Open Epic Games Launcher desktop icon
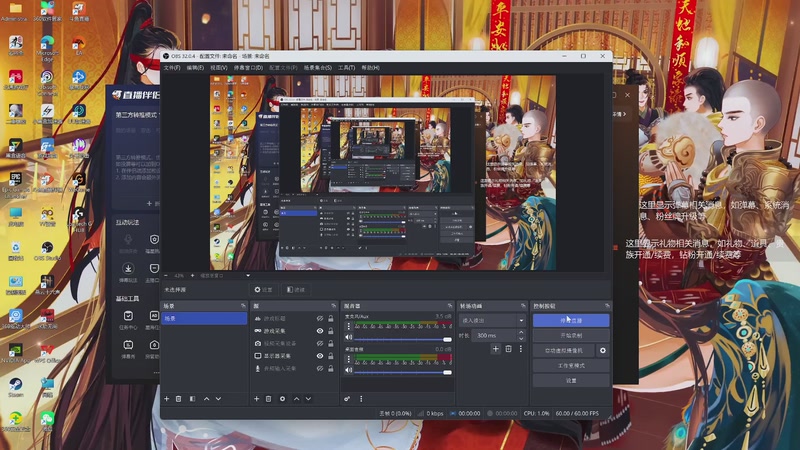The image size is (800, 450). click(15, 185)
